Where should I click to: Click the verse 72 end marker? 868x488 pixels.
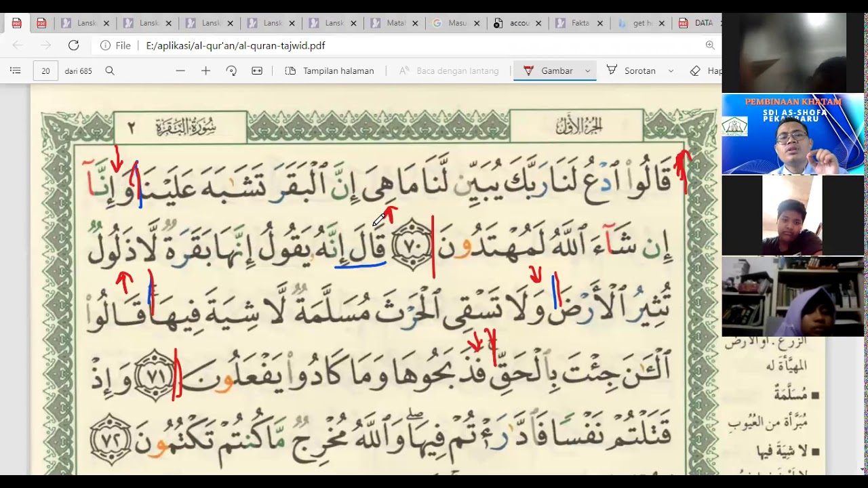tap(112, 438)
